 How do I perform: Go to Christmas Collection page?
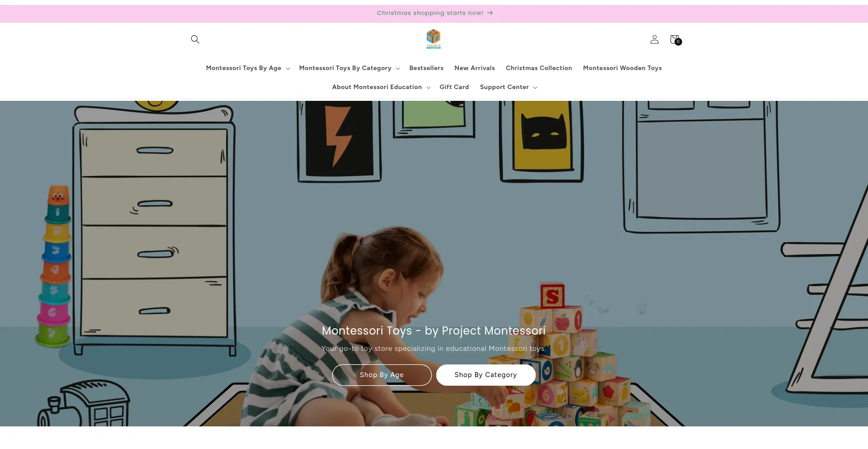pyautogui.click(x=539, y=68)
